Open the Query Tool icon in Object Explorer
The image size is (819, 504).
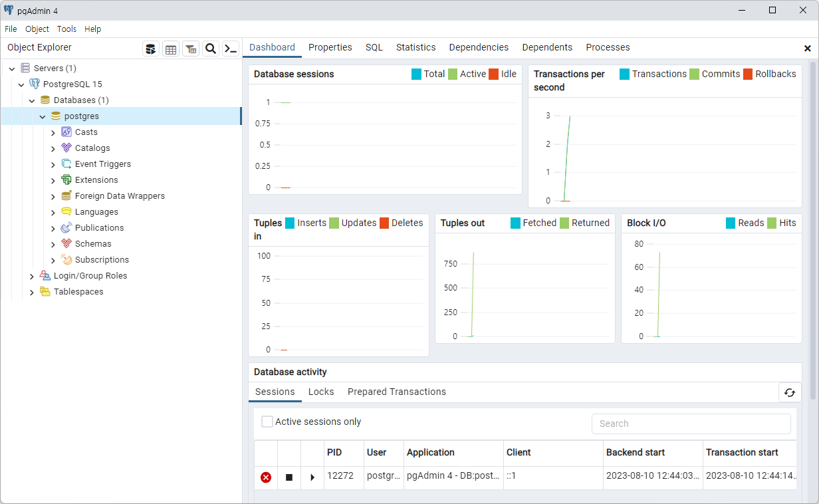151,49
